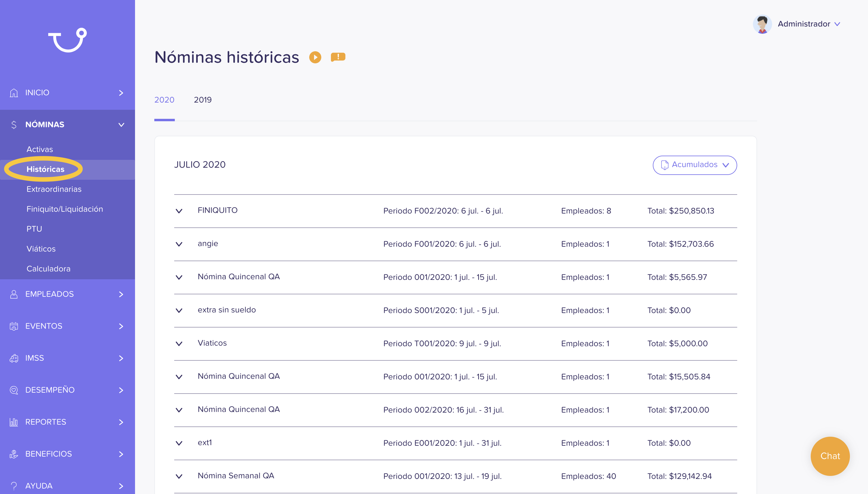Click the REPORTES sidebar label
Screen dimensions: 868x494
[46, 422]
